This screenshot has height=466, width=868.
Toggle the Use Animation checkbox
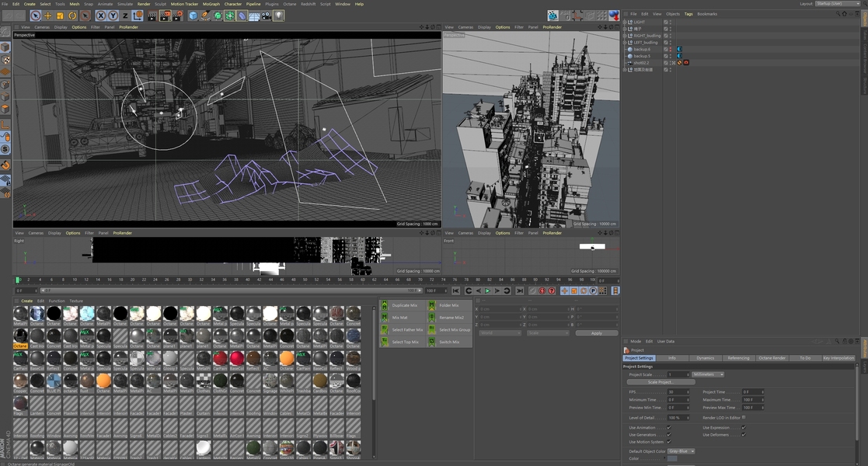coord(669,427)
